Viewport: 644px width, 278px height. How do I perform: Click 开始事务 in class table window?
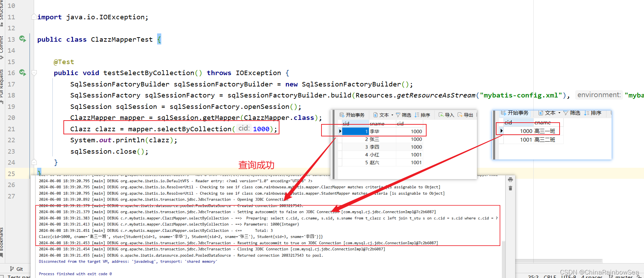click(514, 113)
